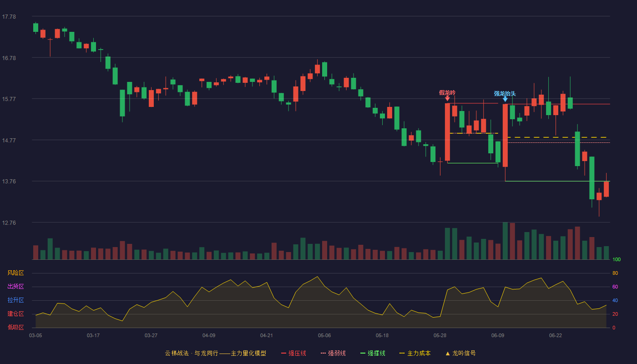Click the red 假龙吟 arrow marker
This screenshot has height=364, width=637.
click(x=447, y=98)
